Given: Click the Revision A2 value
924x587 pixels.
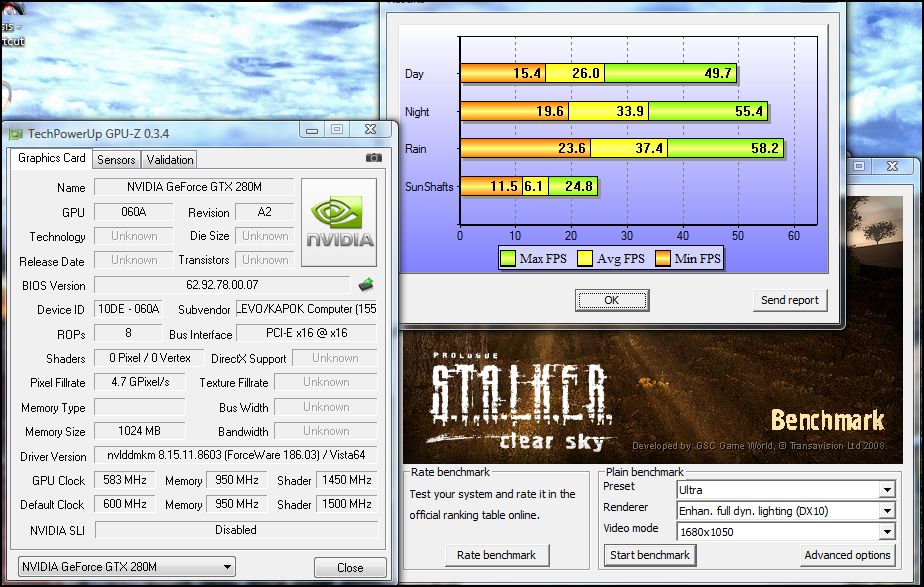Looking at the screenshot, I should click(x=265, y=212).
